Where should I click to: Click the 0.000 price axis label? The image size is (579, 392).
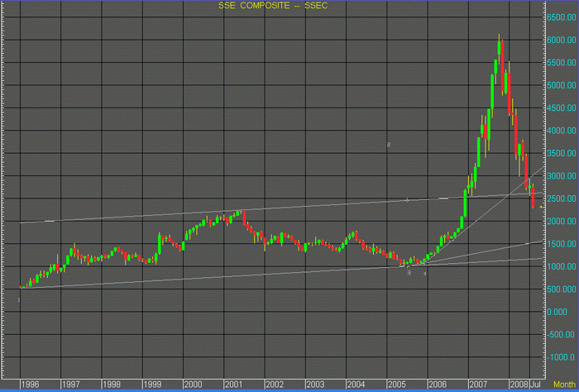(x=557, y=312)
